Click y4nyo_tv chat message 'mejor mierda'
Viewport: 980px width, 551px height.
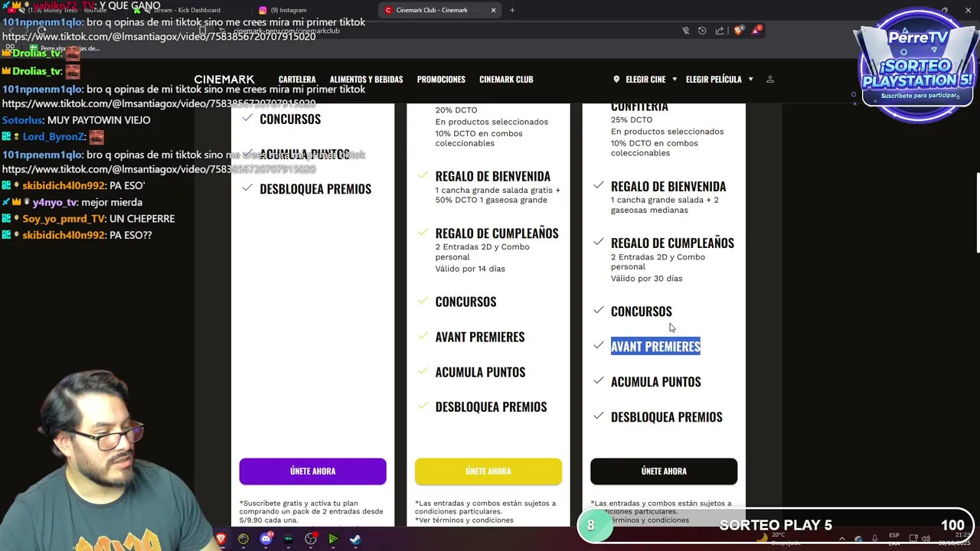(112, 203)
